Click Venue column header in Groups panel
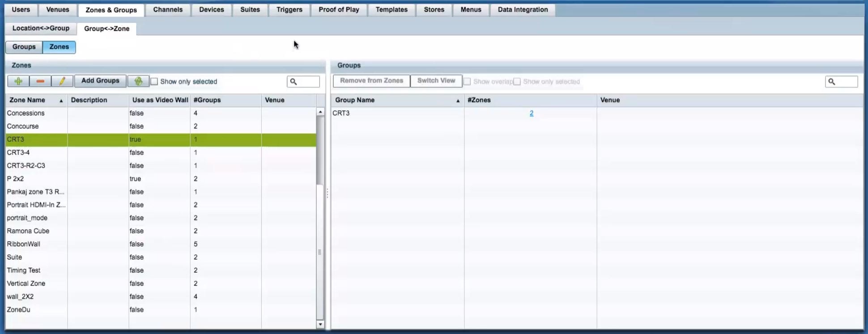The height and width of the screenshot is (334, 868). (x=730, y=100)
